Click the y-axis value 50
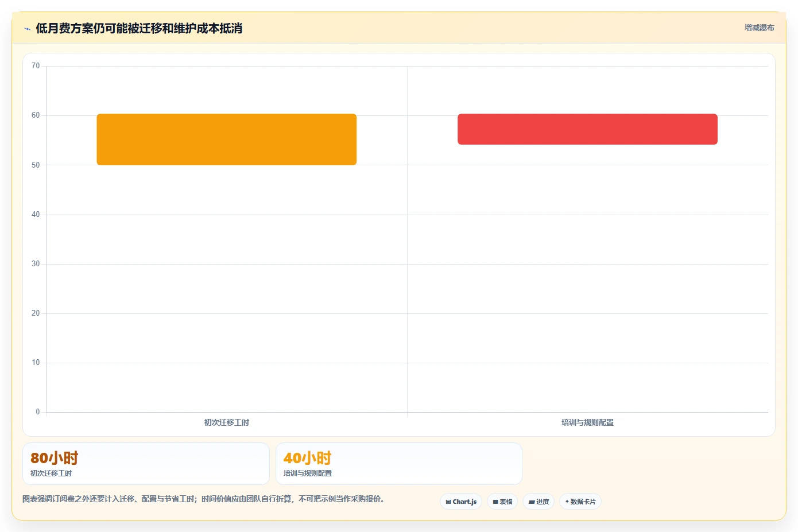Viewport: 798px width, 532px height. [36, 165]
